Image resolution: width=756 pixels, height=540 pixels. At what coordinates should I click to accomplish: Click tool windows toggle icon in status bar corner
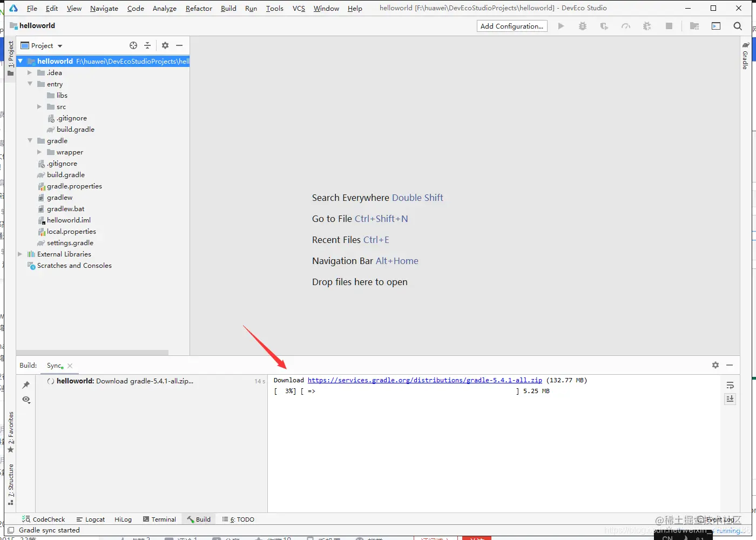coord(11,530)
